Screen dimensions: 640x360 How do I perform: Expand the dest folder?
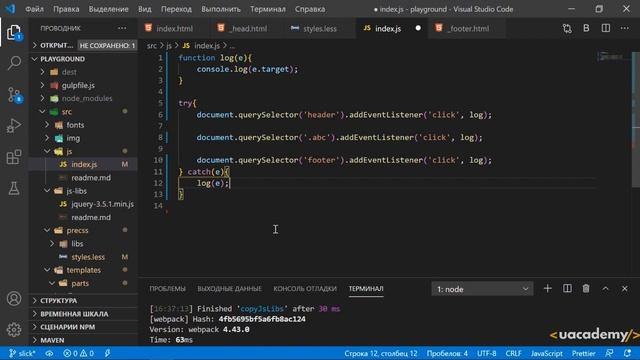click(69, 72)
